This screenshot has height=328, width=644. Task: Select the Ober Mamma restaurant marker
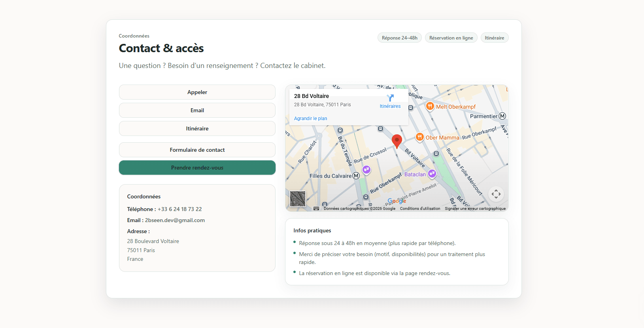419,137
